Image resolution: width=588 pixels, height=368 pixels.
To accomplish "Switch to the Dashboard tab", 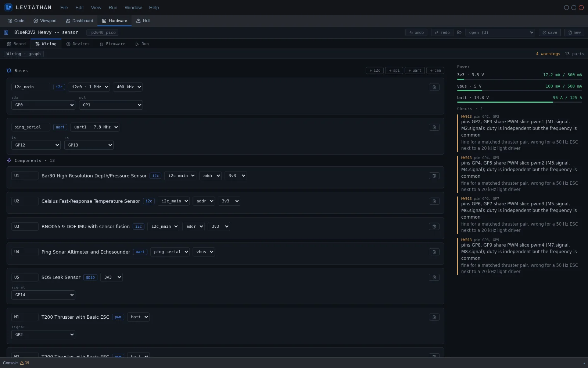I will [79, 21].
